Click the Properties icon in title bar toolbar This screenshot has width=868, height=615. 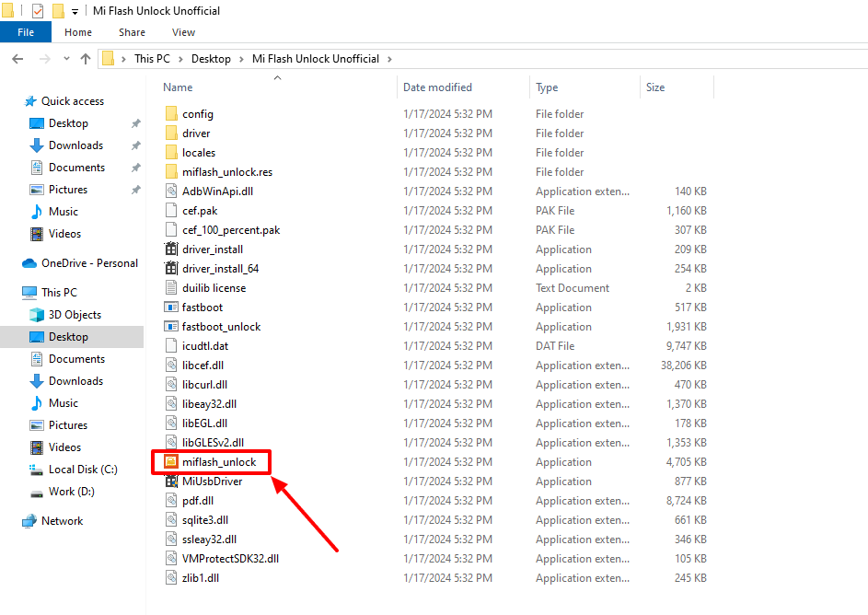(38, 10)
